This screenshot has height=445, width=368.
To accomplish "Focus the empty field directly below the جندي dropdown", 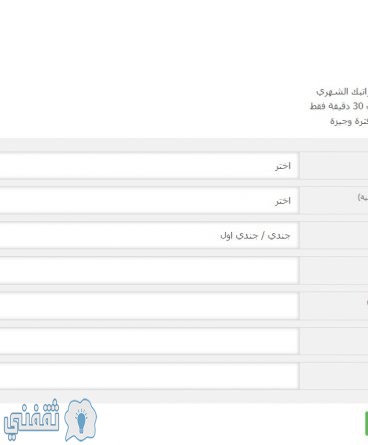I will 149,271.
